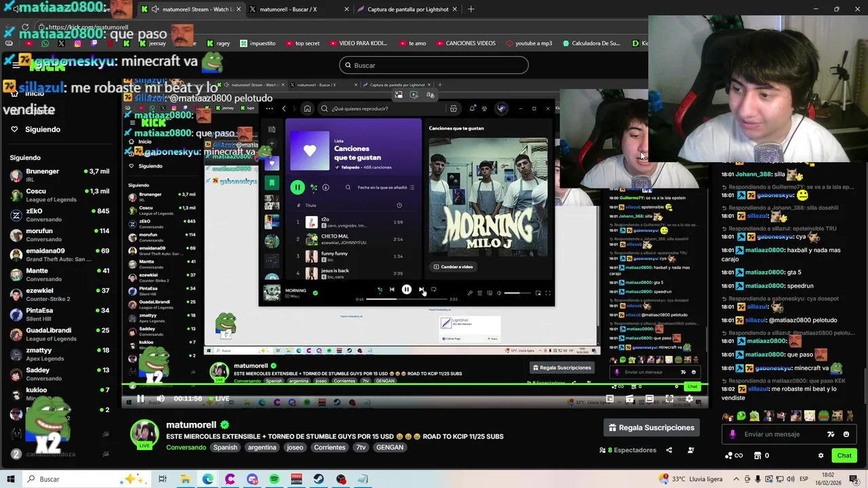Toggle Kick player fullscreen
Image resolution: width=868 pixels, height=488 pixels.
pos(669,399)
